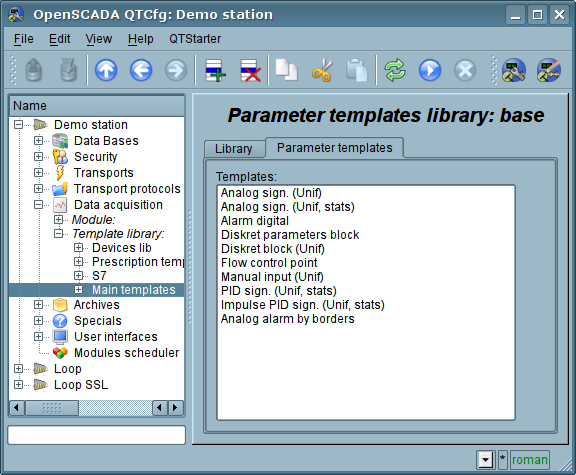576x475 pixels.
Task: Expand the Module: branch
Action: (x=58, y=220)
